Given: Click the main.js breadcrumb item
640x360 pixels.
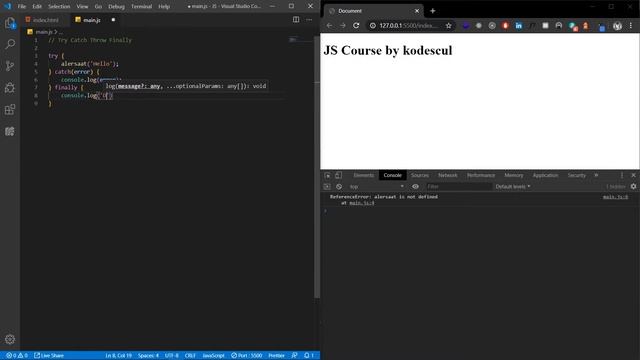Looking at the screenshot, I should tap(44, 32).
